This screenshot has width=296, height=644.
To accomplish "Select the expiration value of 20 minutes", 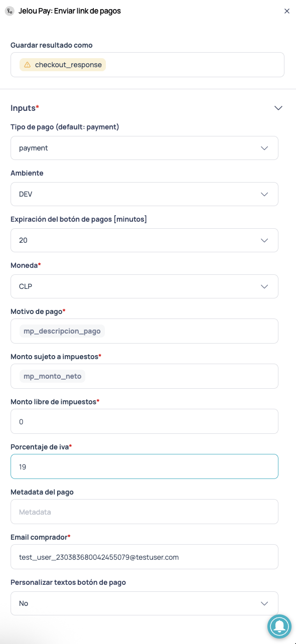I will 144,240.
